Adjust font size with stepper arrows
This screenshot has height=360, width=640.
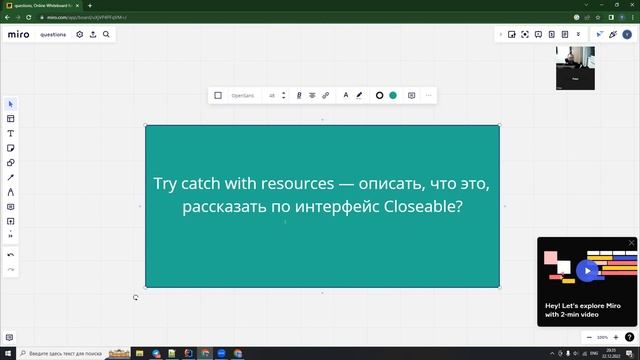[284, 96]
